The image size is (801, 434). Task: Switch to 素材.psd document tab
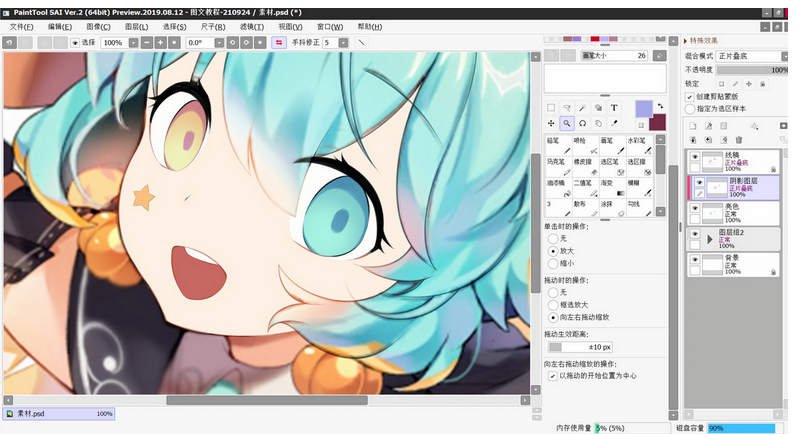[x=59, y=414]
